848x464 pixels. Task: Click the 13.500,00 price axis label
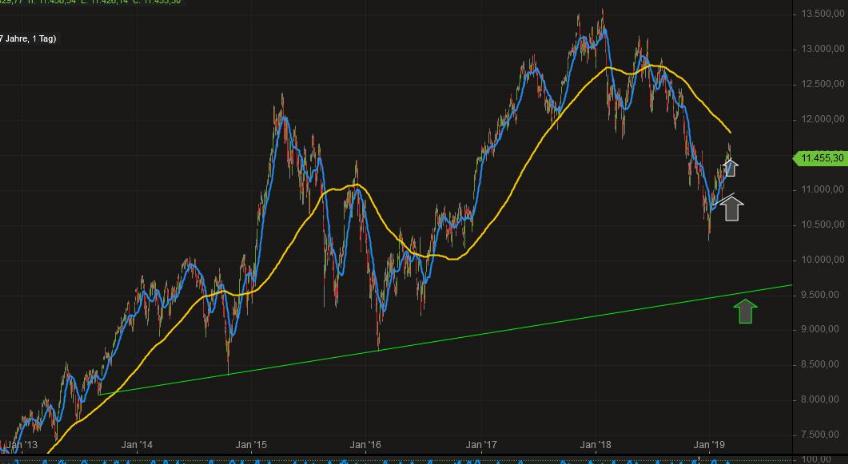point(823,14)
